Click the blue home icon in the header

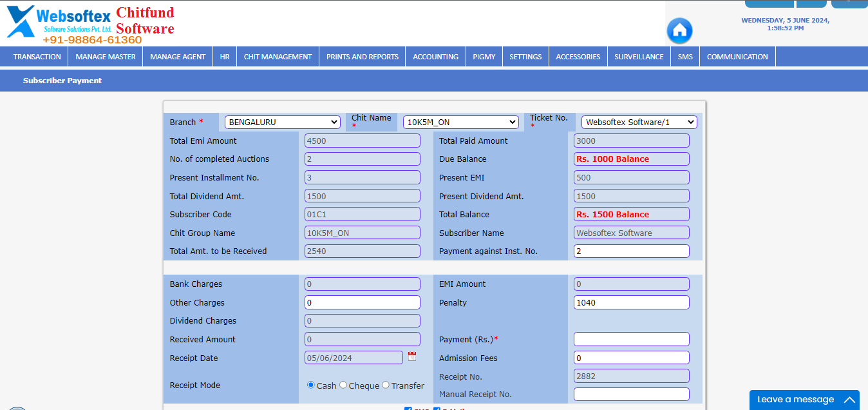tap(679, 31)
